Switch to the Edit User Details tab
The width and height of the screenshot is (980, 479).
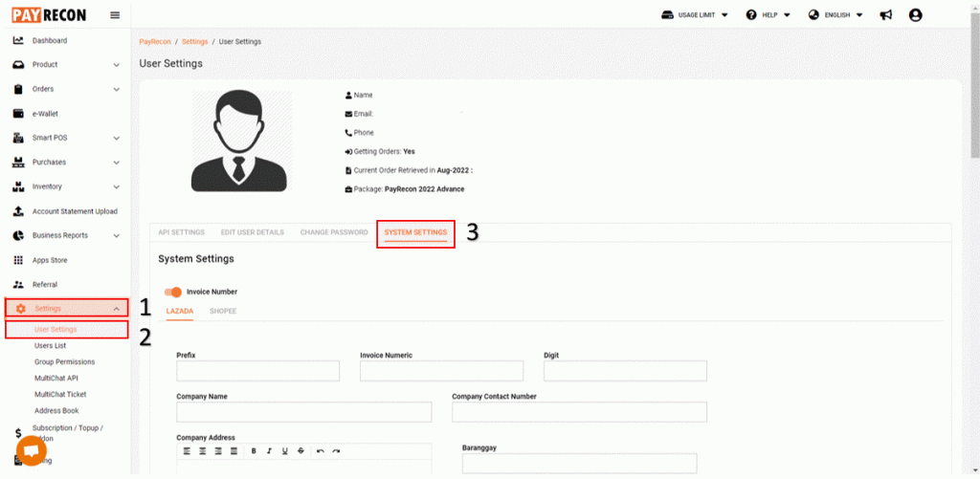(x=253, y=232)
